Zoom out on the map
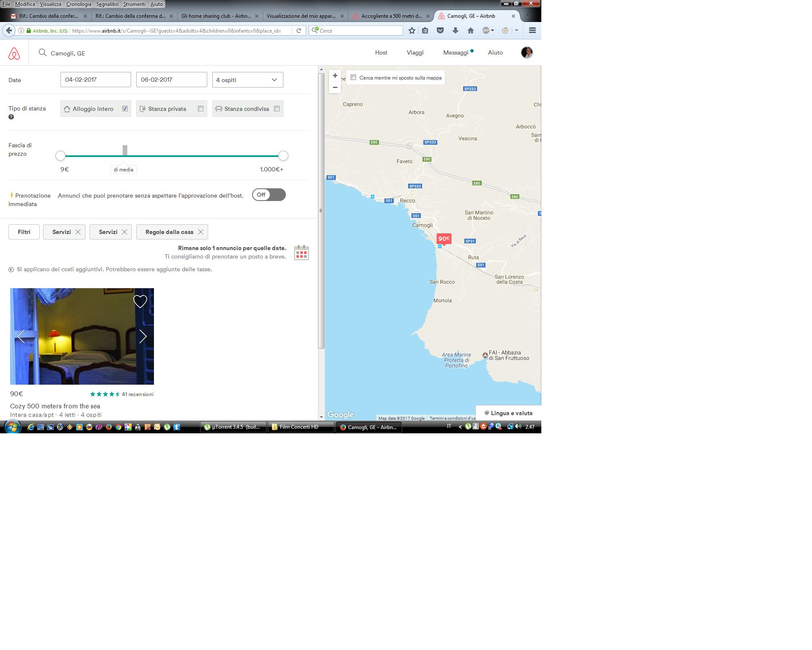The height and width of the screenshot is (650, 812). [335, 88]
